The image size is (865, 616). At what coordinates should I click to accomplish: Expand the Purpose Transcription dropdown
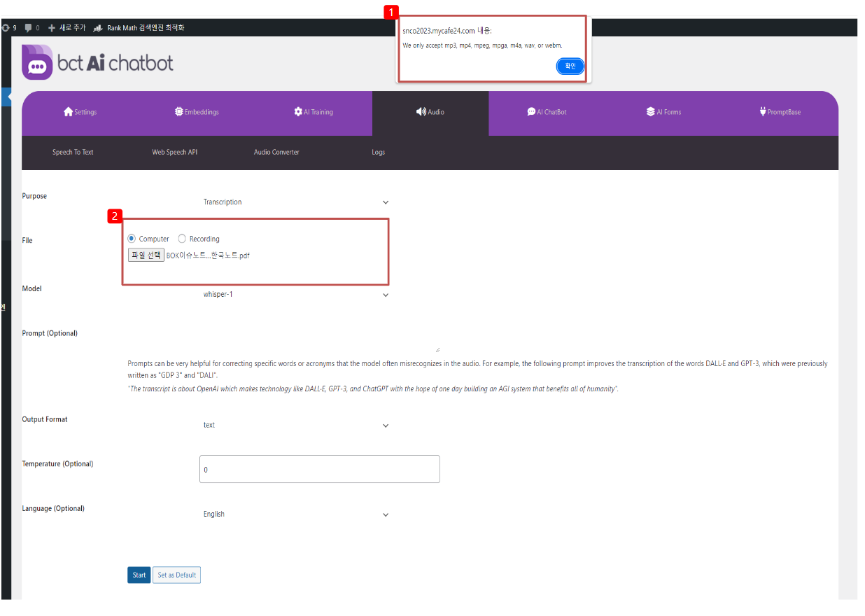(295, 202)
